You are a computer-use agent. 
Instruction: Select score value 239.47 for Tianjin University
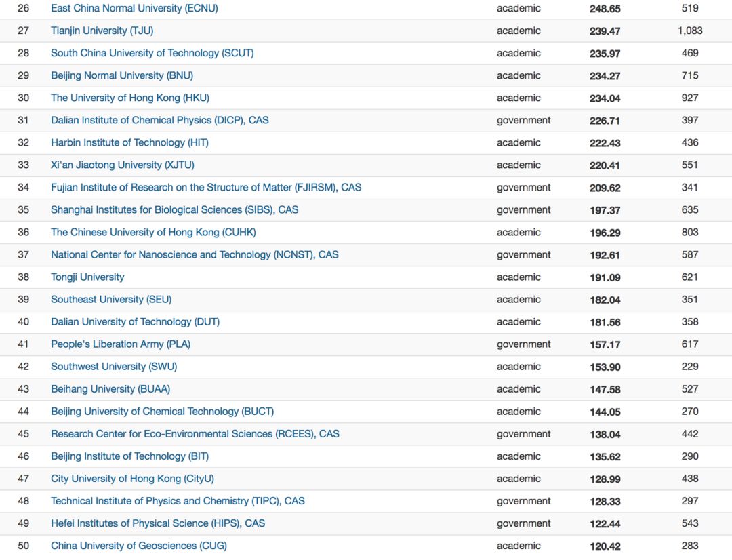(x=605, y=31)
